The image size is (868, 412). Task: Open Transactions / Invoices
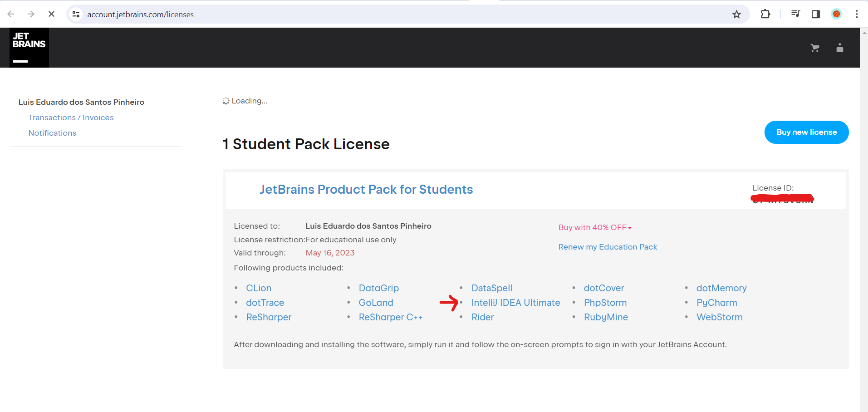click(x=71, y=118)
